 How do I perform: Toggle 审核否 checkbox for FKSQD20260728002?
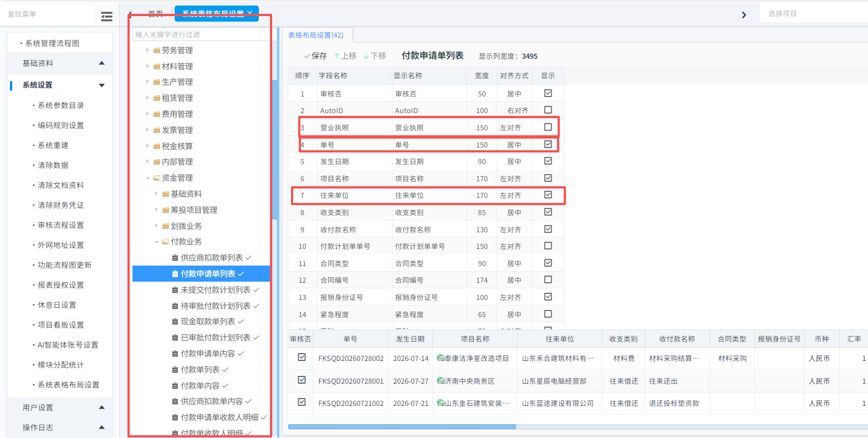point(302,358)
